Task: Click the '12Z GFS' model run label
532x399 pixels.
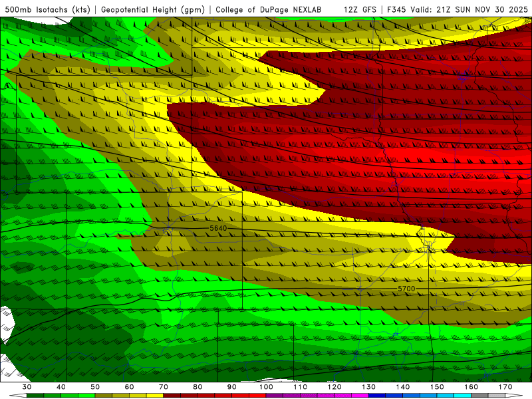Action: pos(360,10)
